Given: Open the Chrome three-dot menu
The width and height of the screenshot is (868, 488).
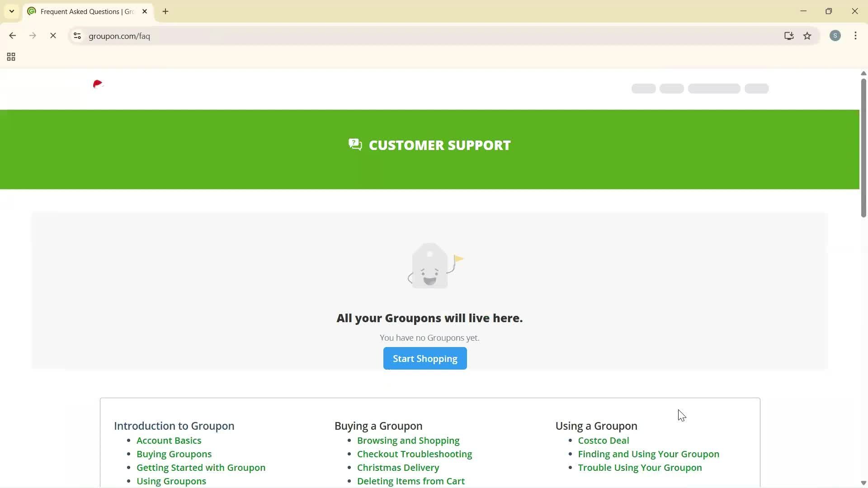Looking at the screenshot, I should click(856, 36).
